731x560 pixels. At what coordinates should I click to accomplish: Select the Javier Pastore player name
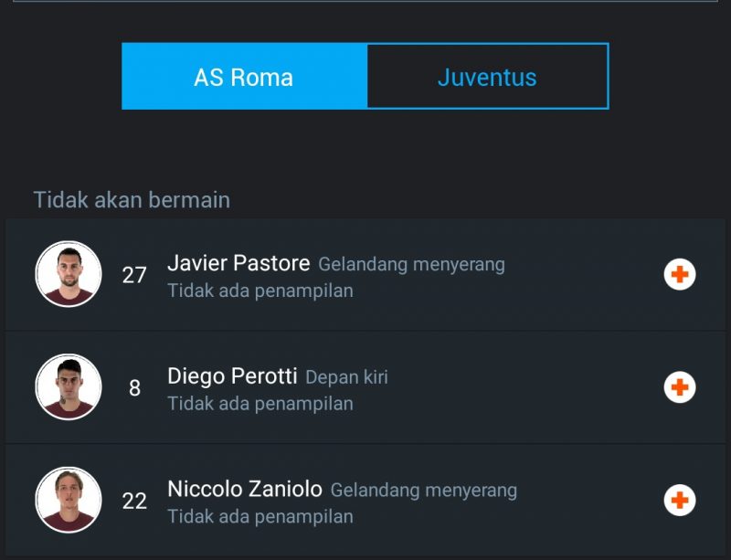click(238, 263)
